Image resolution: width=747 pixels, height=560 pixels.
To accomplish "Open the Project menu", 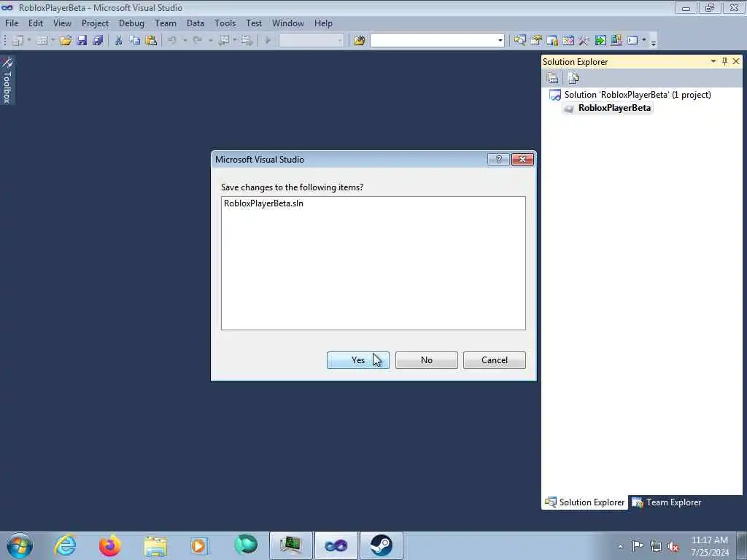I will pos(95,23).
